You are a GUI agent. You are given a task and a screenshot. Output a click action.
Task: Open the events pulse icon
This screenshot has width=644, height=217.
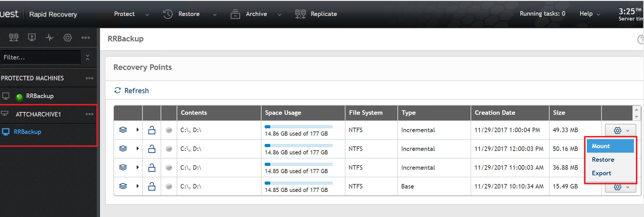pos(49,38)
